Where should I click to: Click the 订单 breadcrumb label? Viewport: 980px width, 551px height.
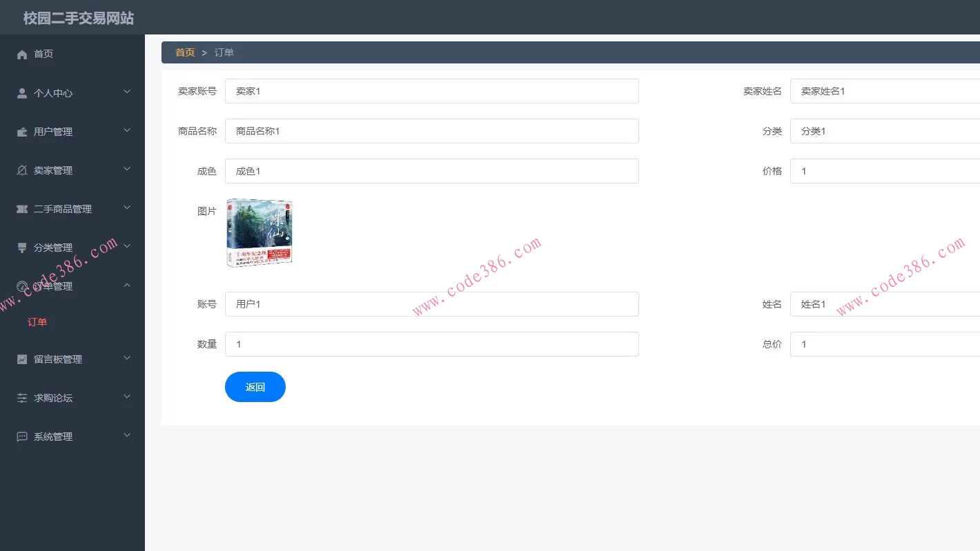click(x=224, y=52)
